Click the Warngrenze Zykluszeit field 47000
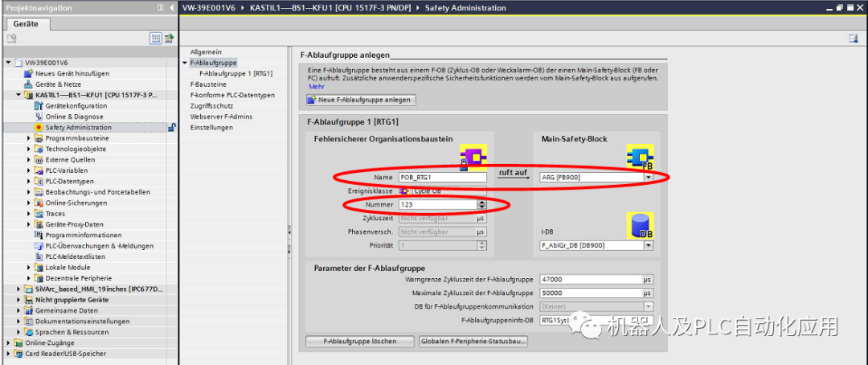 click(x=592, y=280)
